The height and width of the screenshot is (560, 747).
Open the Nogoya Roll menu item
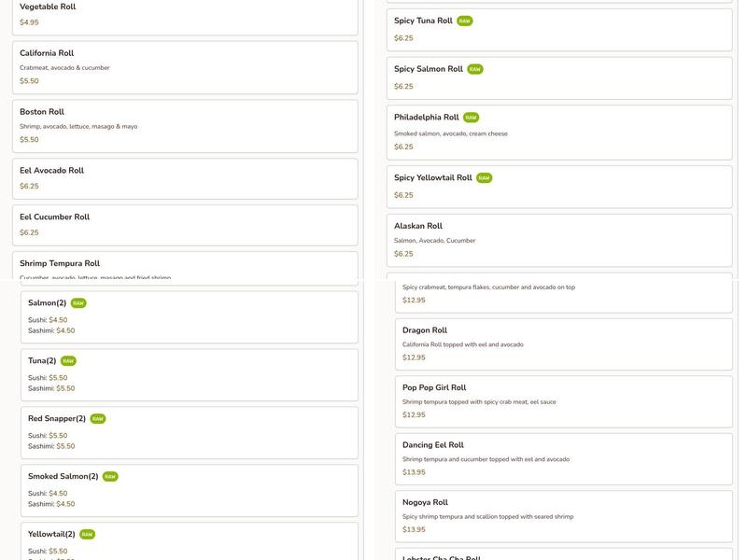point(563,516)
